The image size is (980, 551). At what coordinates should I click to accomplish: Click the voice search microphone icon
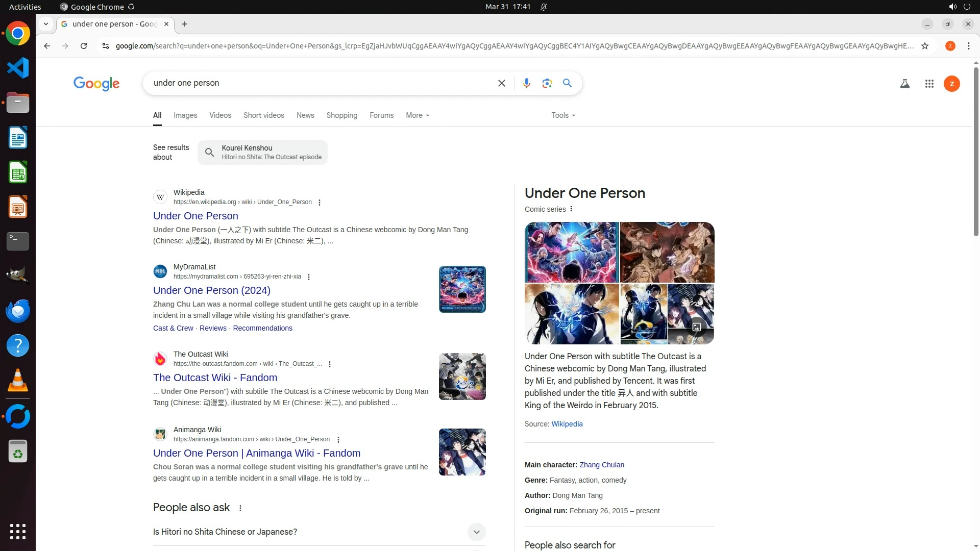click(526, 83)
